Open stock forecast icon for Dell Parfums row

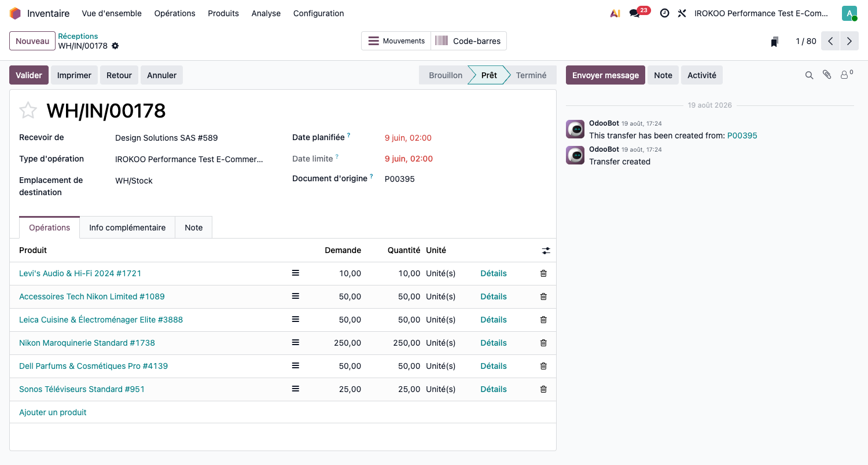pyautogui.click(x=295, y=365)
